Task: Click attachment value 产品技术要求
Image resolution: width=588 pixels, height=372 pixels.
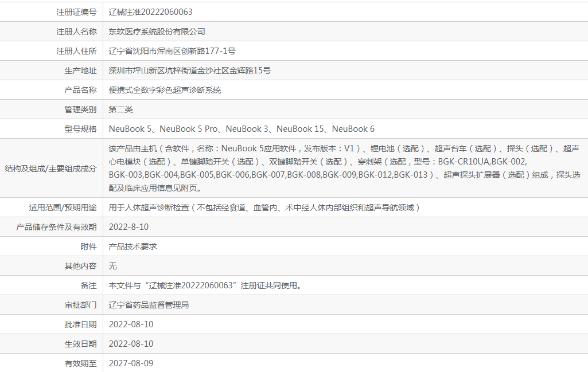Action: (x=133, y=246)
